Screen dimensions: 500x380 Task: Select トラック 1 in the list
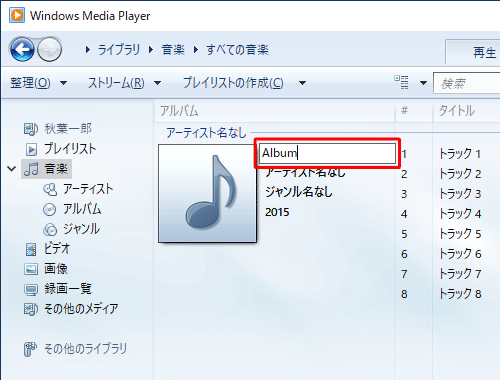(460, 154)
